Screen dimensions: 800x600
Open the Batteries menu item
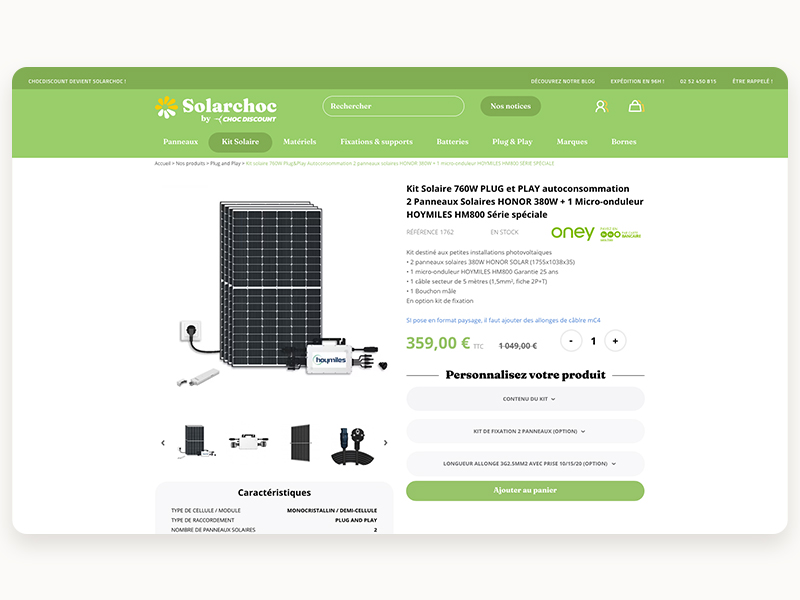coord(452,142)
